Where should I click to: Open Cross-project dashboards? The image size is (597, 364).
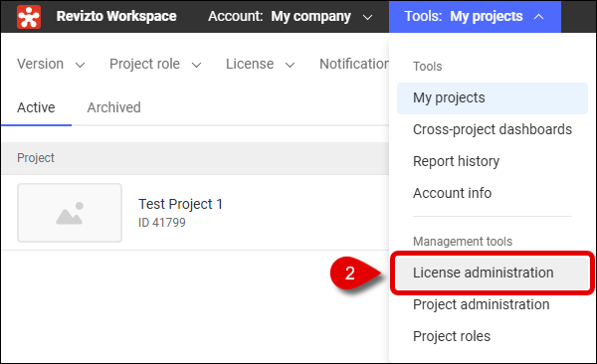pos(493,130)
